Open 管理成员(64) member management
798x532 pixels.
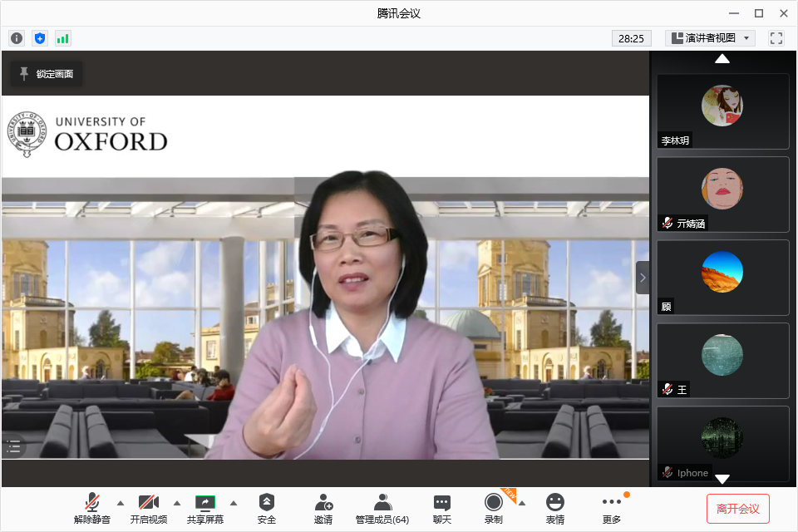click(382, 508)
